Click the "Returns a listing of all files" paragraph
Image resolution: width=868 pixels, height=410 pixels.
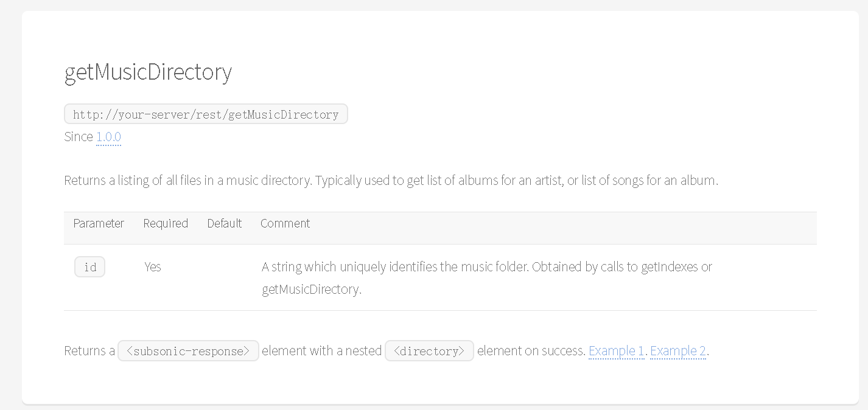[391, 181]
